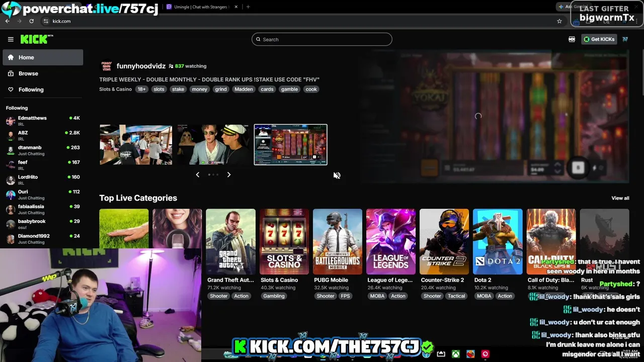The height and width of the screenshot is (362, 644).
Task: Bookmark this page with the star icon
Action: point(559,21)
